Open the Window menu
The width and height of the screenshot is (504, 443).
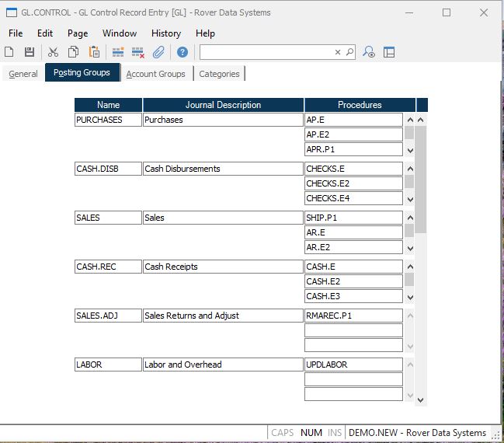(120, 33)
